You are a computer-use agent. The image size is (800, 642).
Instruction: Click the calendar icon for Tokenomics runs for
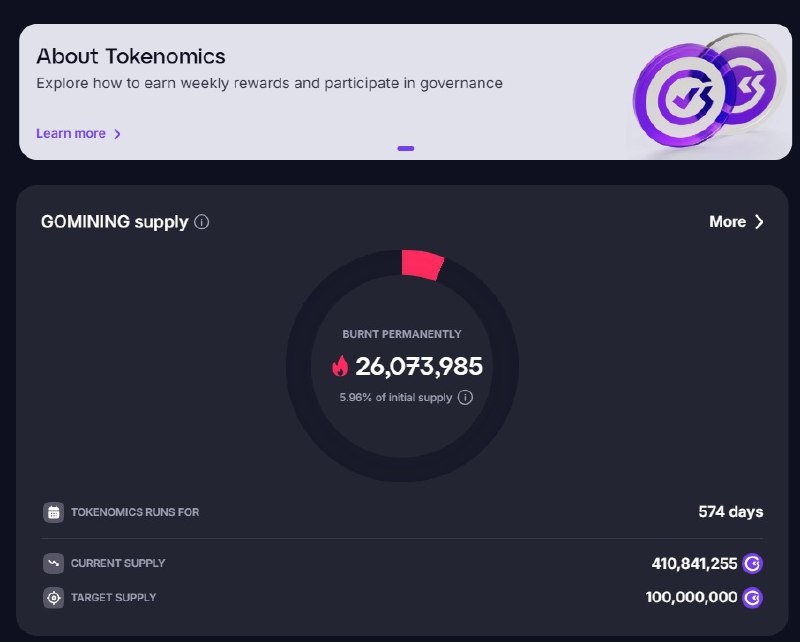(x=54, y=512)
